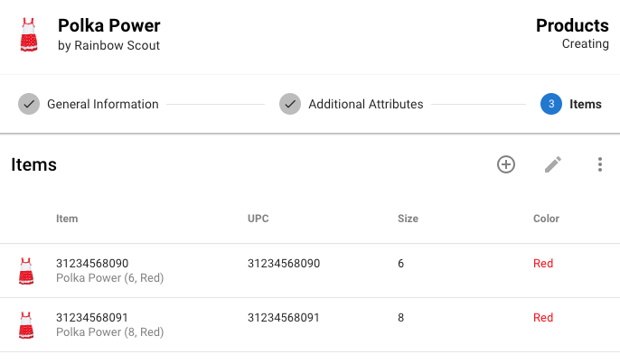
Task: Open item row Polka Power (8, Red)
Action: tap(310, 325)
